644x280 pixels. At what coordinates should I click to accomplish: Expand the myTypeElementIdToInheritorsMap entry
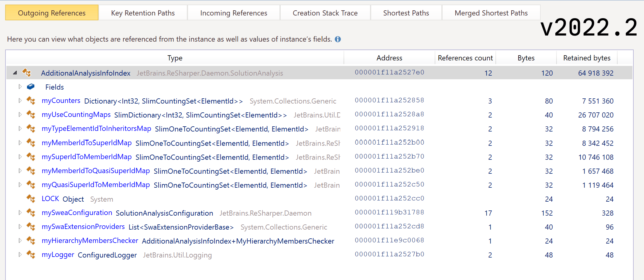click(x=20, y=128)
